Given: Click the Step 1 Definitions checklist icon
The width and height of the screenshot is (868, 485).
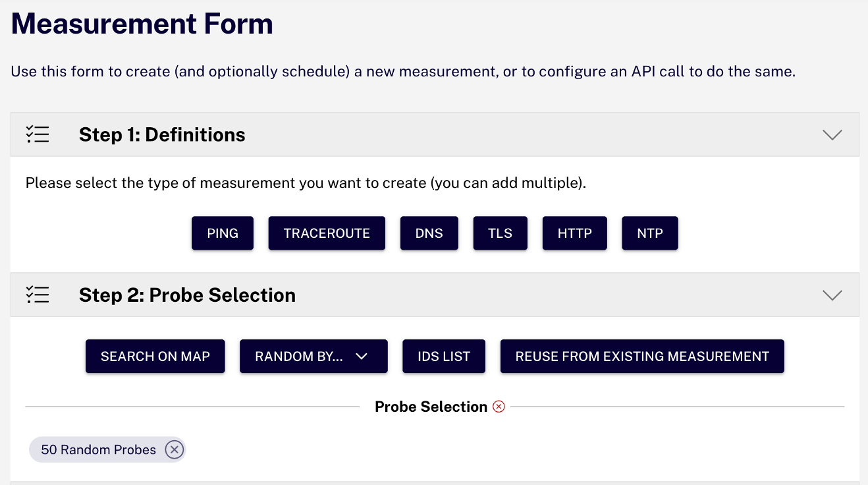Looking at the screenshot, I should [x=38, y=134].
